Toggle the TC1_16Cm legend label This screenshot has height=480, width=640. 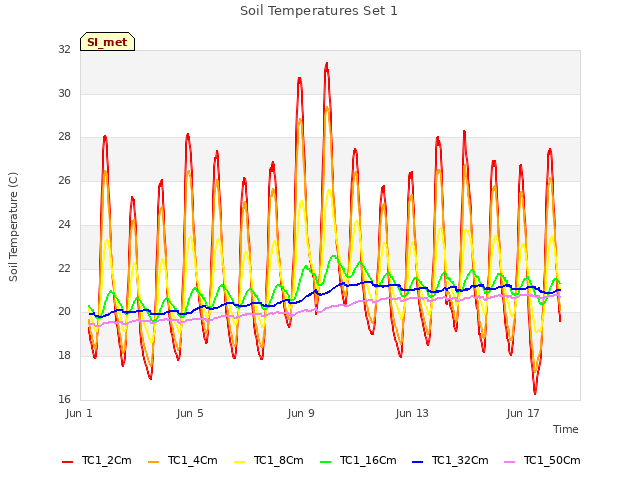coord(368,460)
